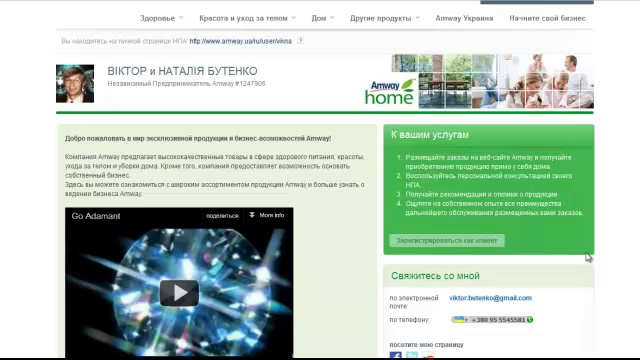Screen dimensions: 640x360
Task: Click the Amway home logo
Action: pyautogui.click(x=389, y=92)
